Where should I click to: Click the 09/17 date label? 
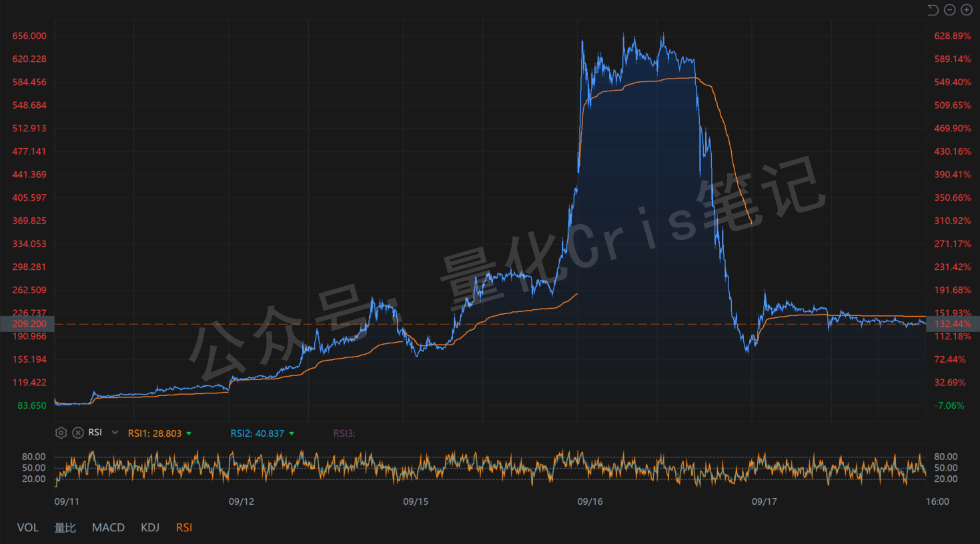[764, 501]
